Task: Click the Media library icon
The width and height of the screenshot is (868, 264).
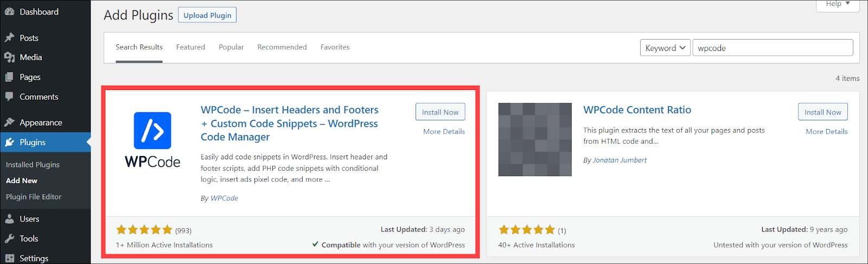Action: (x=9, y=57)
